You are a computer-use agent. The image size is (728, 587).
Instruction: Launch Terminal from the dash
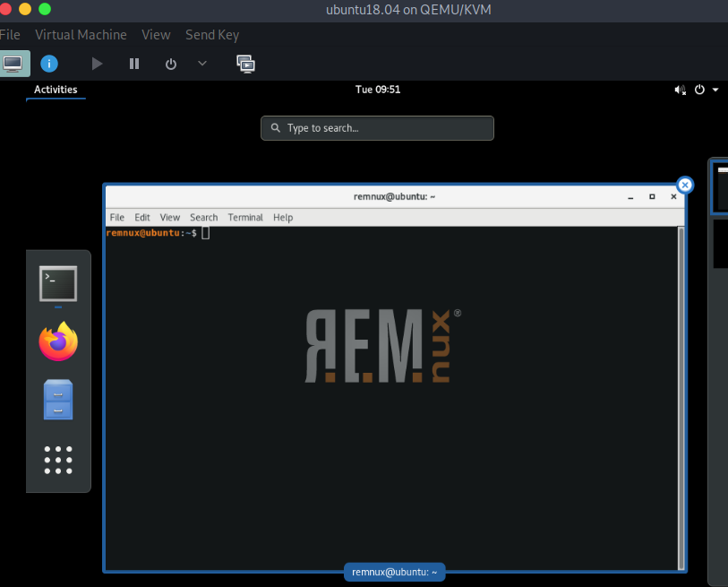(x=58, y=284)
